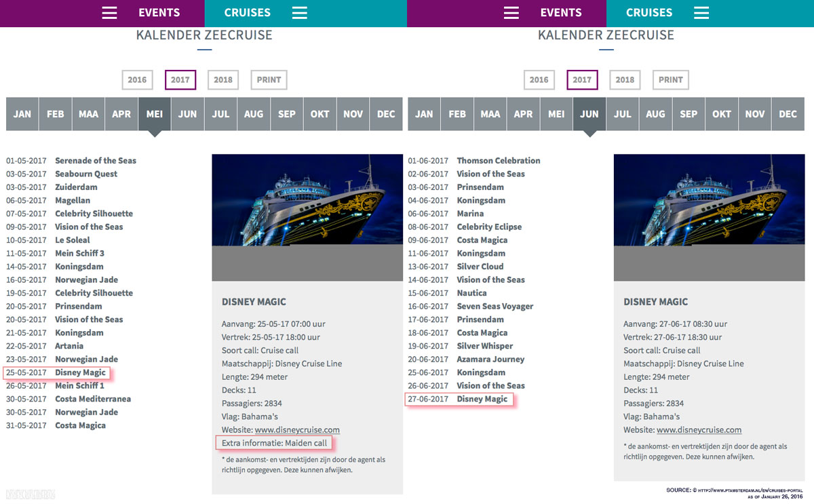814x504 pixels.
Task: Switch to the JAN tab in the May view
Action: (22, 114)
